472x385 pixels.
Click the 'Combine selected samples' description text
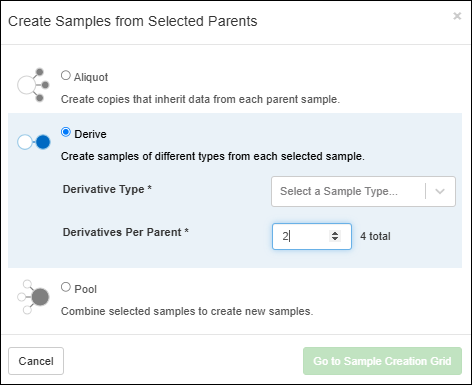[187, 311]
